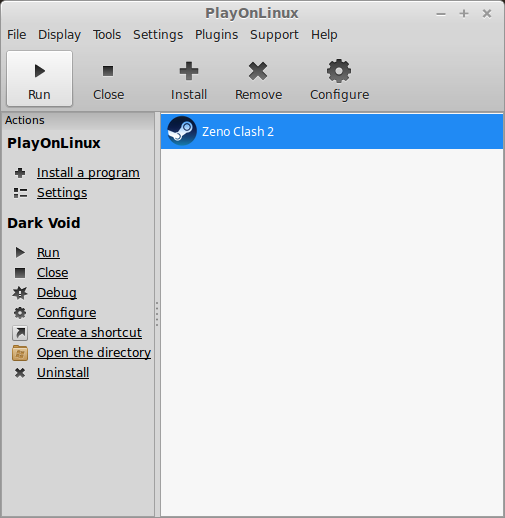
Task: Open the Support menu
Action: (x=274, y=35)
